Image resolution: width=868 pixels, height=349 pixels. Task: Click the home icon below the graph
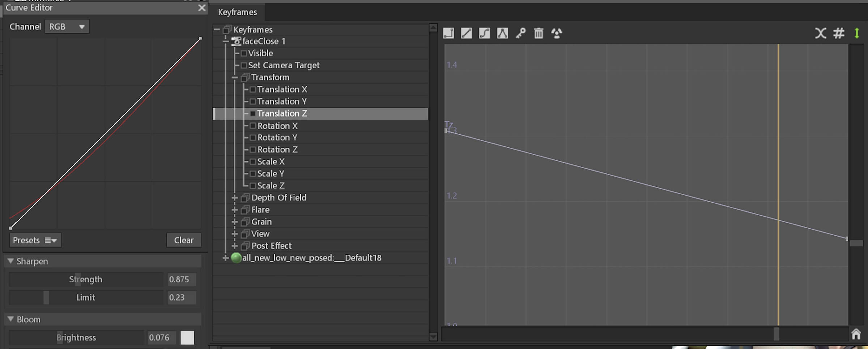click(x=856, y=334)
